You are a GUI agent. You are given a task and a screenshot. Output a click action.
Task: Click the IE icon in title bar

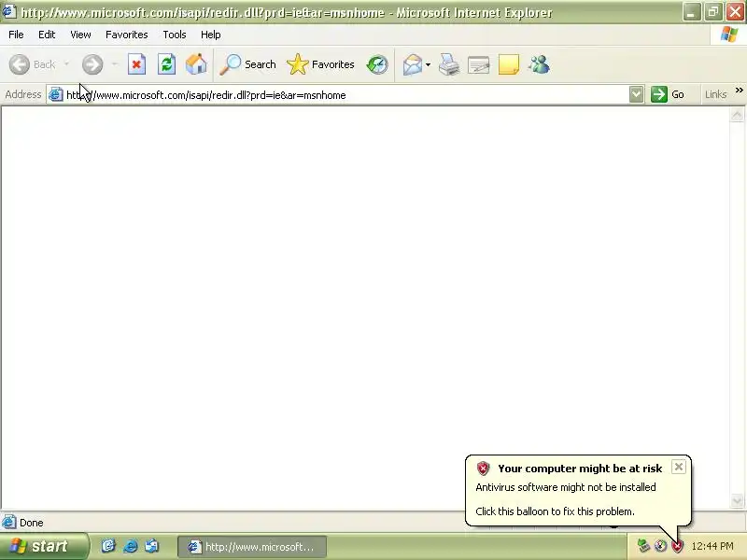coord(9,11)
